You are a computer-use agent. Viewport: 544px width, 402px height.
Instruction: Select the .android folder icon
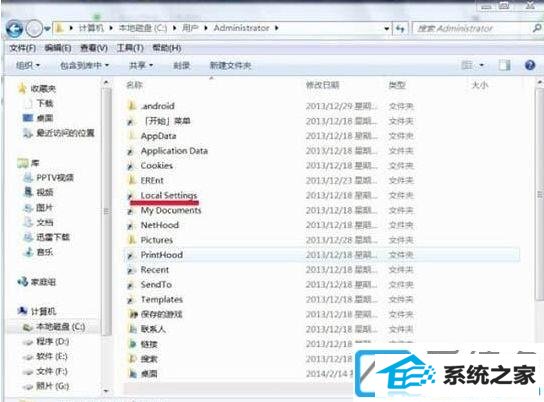pyautogui.click(x=132, y=106)
